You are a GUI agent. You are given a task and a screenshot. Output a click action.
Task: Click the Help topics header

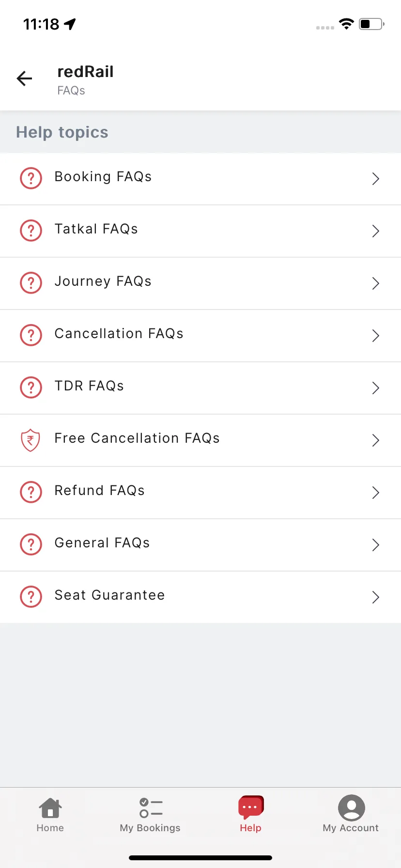[62, 132]
